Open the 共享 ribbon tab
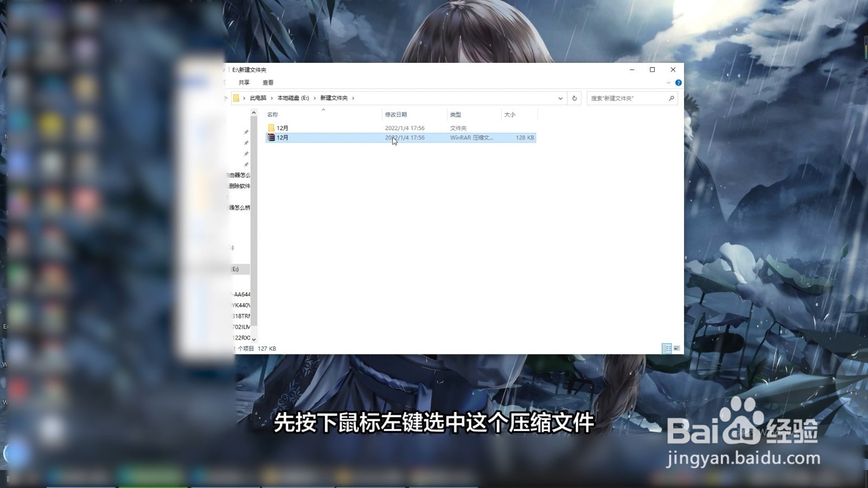 tap(244, 82)
